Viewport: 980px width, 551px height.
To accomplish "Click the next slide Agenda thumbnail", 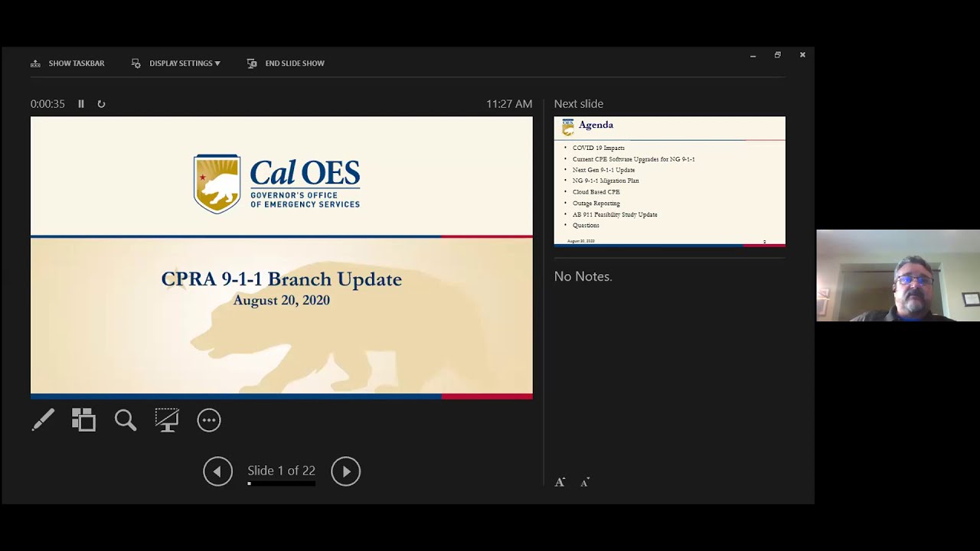I will pos(670,181).
